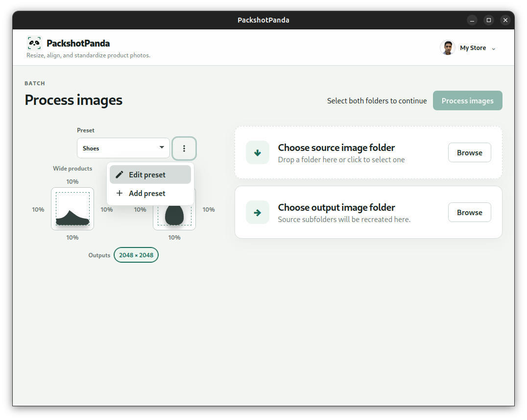Maximize the PackshotPanda window
Screen dimensions: 527x420
pos(489,20)
